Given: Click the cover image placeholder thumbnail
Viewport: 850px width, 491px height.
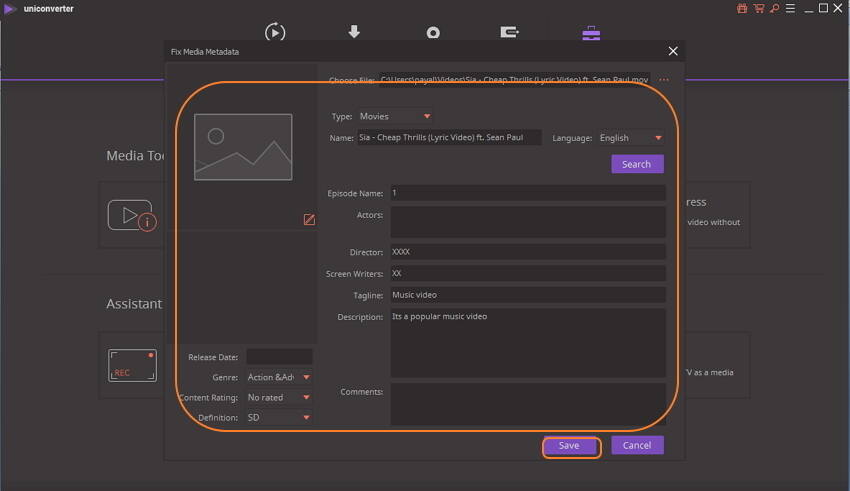Looking at the screenshot, I should tap(243, 147).
